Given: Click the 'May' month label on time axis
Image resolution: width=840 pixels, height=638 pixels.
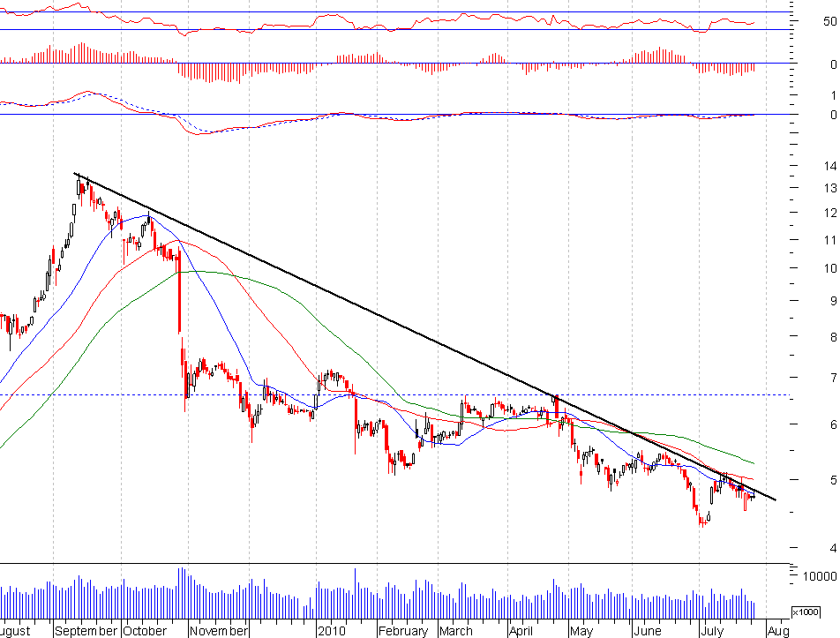Looking at the screenshot, I should click(x=581, y=631).
